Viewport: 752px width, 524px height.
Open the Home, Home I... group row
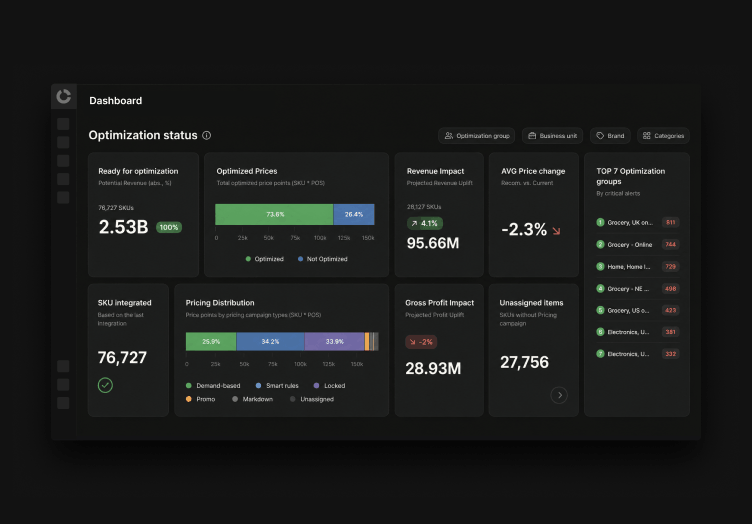pos(637,267)
